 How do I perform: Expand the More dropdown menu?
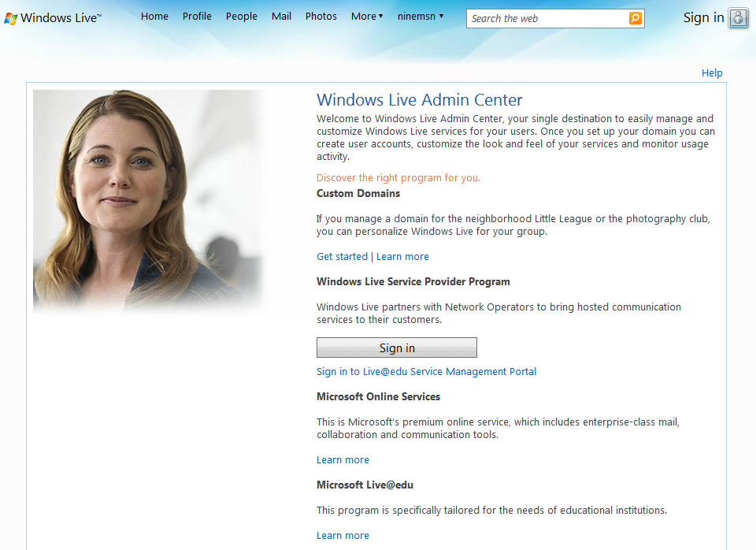pos(367,16)
